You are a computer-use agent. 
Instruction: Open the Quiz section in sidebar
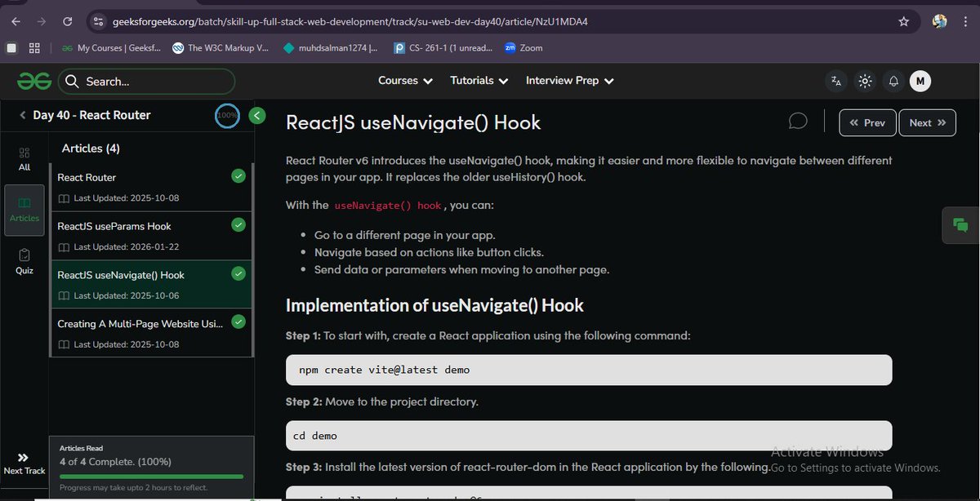point(24,261)
